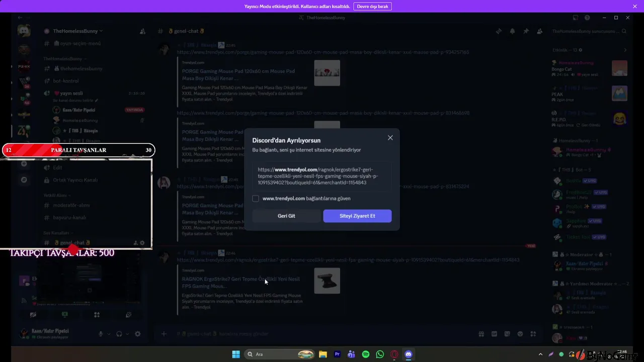The width and height of the screenshot is (644, 362).
Task: Open Discord home from the server rail
Action: tap(24, 31)
